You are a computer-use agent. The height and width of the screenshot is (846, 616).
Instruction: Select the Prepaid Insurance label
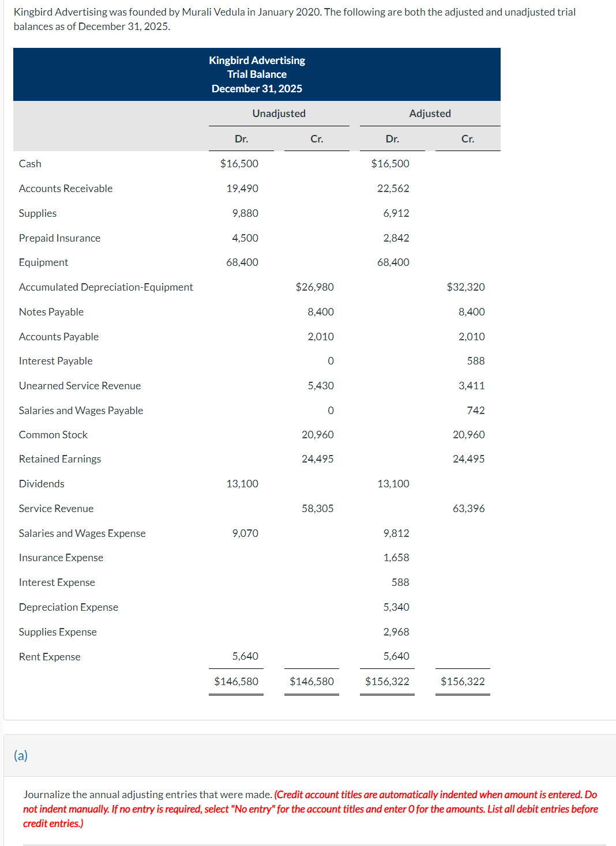point(59,238)
